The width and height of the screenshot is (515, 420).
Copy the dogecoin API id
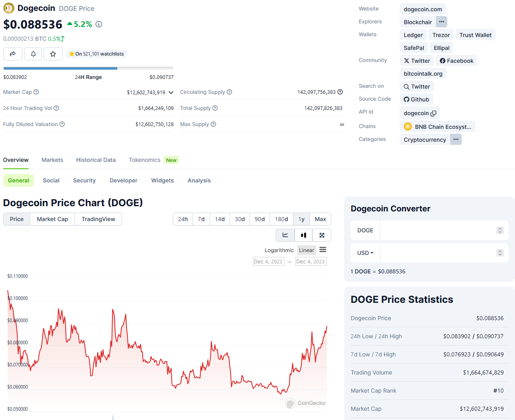coord(434,114)
